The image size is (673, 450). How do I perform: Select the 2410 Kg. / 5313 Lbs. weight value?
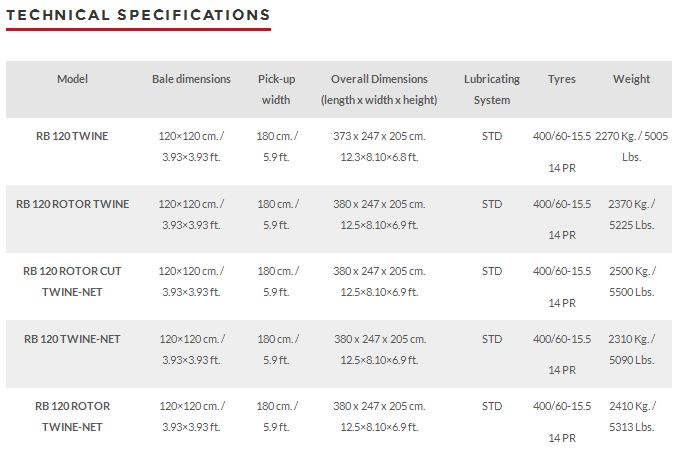(x=630, y=417)
